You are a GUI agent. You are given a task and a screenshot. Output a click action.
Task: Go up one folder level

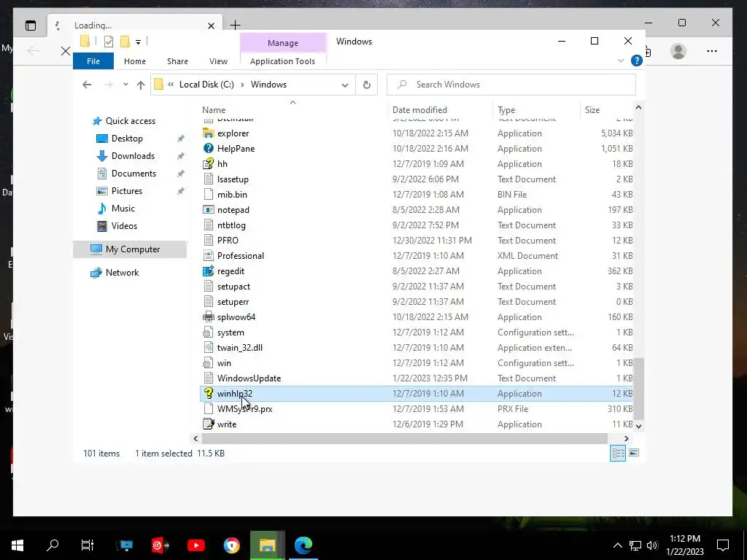(x=141, y=85)
